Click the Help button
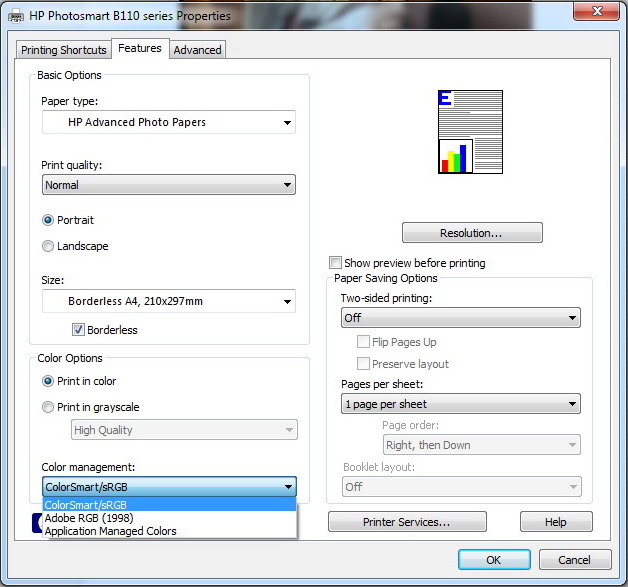This screenshot has width=628, height=587. pos(556,522)
